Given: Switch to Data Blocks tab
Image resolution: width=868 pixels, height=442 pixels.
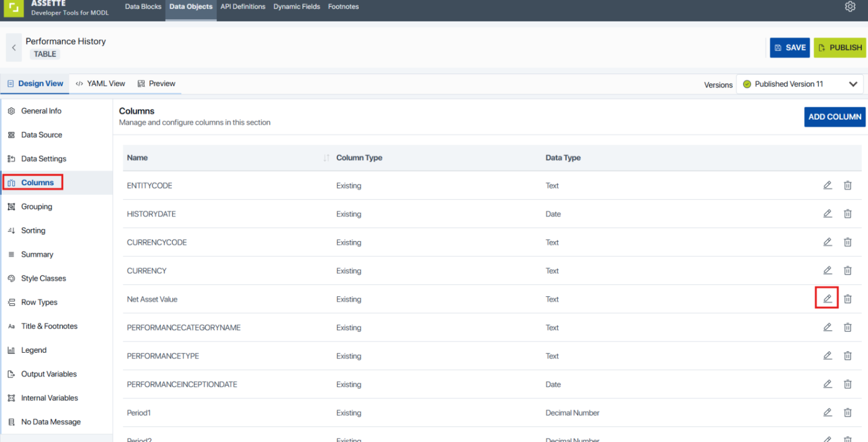Looking at the screenshot, I should click(x=143, y=7).
